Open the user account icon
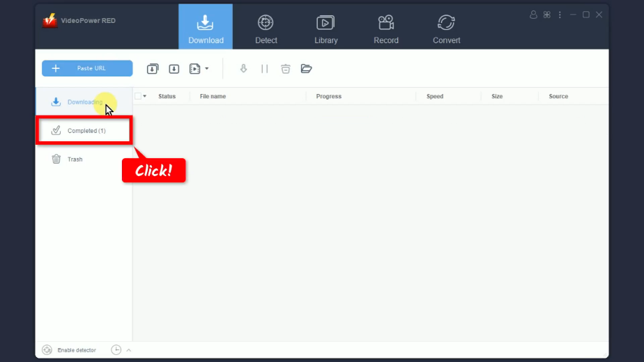 click(533, 15)
